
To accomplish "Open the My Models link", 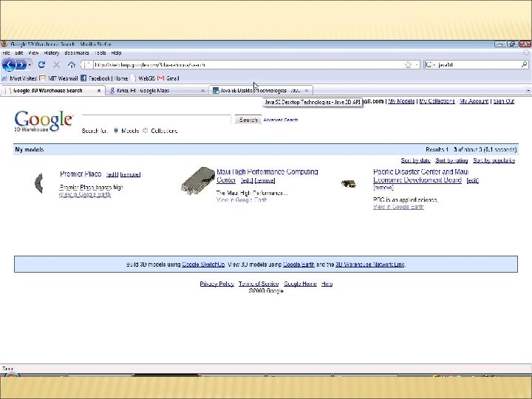I will [x=401, y=101].
